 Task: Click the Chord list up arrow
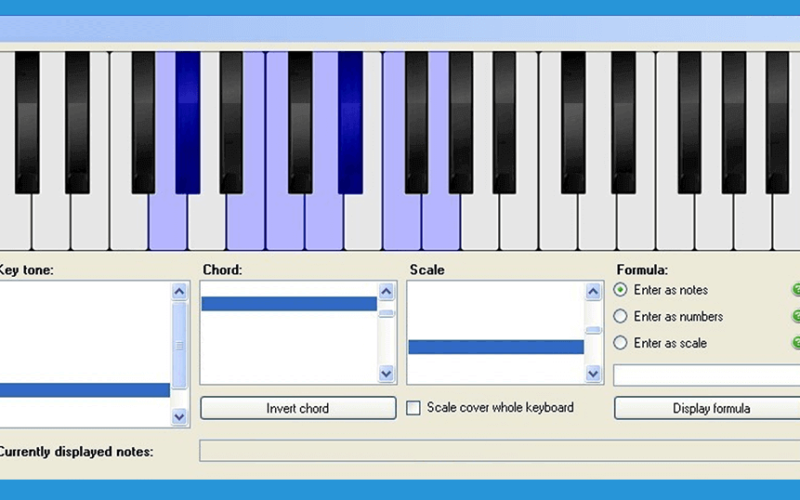pos(386,291)
